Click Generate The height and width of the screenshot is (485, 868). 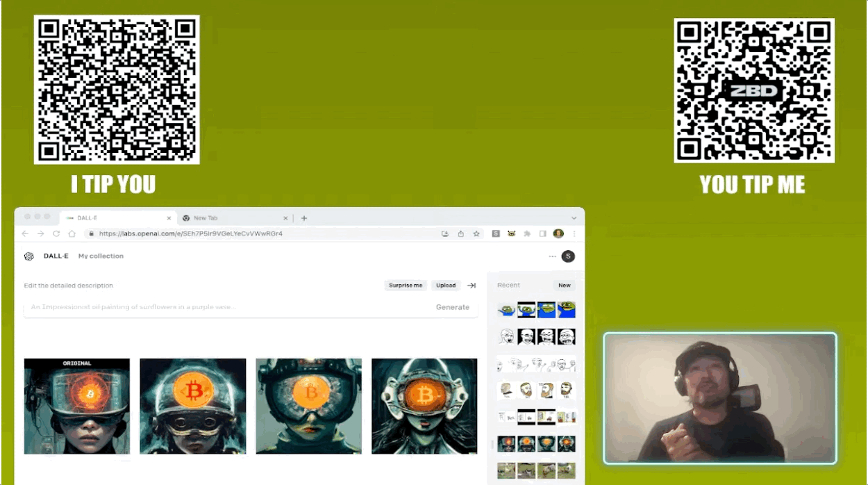(453, 307)
